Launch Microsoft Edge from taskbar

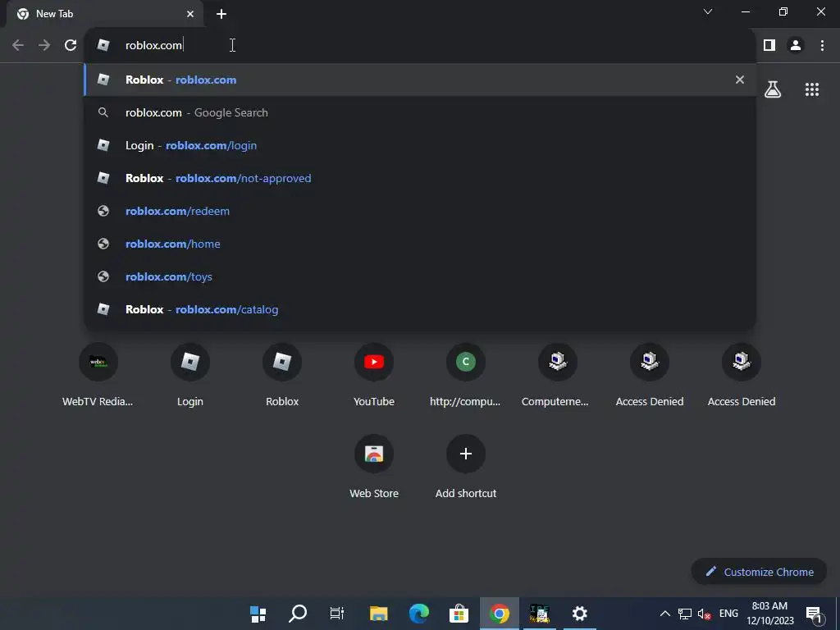(419, 614)
